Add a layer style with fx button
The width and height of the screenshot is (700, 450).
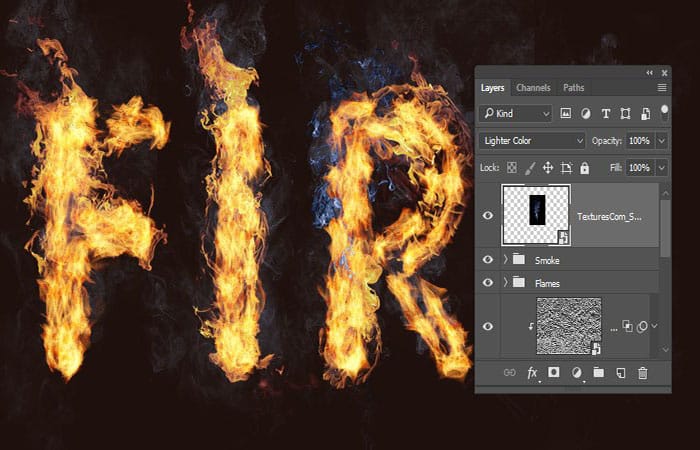point(532,373)
